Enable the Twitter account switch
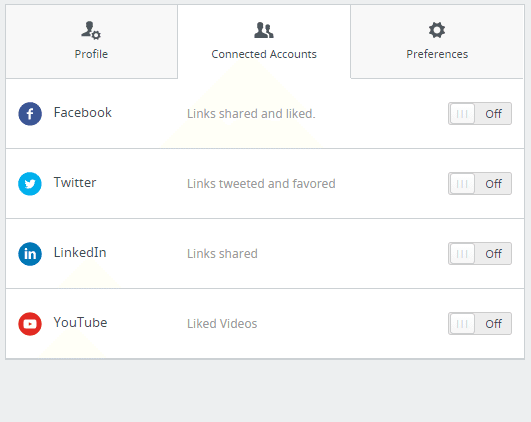 pyautogui.click(x=480, y=184)
